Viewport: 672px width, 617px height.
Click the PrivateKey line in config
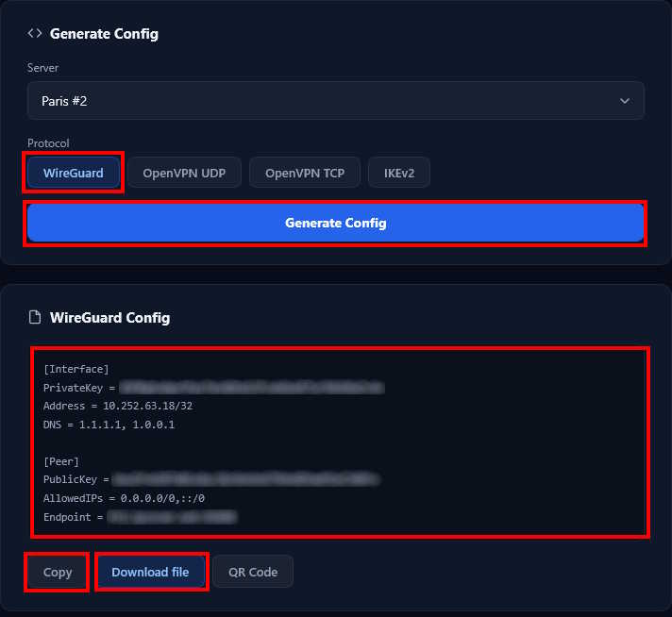click(x=213, y=388)
